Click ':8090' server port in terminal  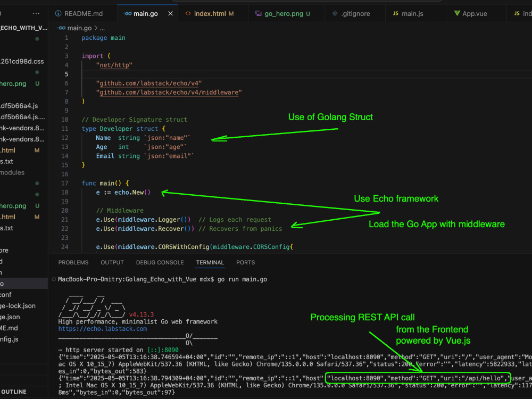coord(169,350)
